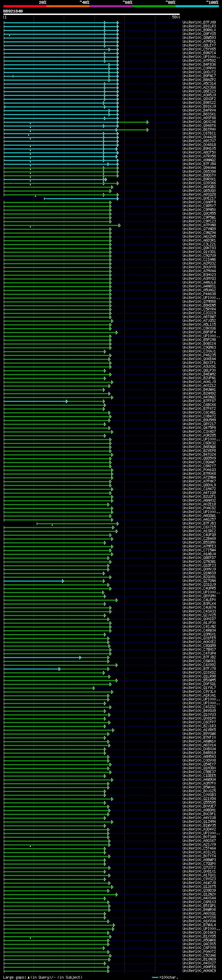The width and height of the screenshot is (222, 980).
Task: Open hit UniRef100_C5YV65
Action: tap(199, 49)
